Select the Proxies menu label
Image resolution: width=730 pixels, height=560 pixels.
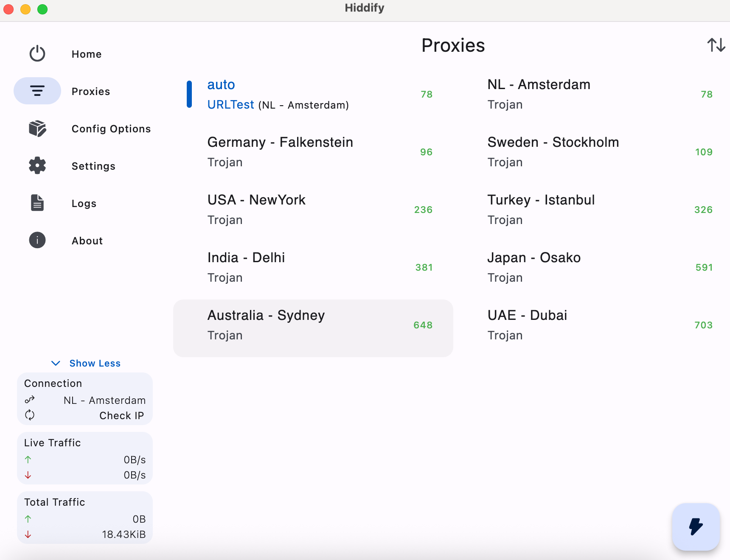pyautogui.click(x=91, y=92)
